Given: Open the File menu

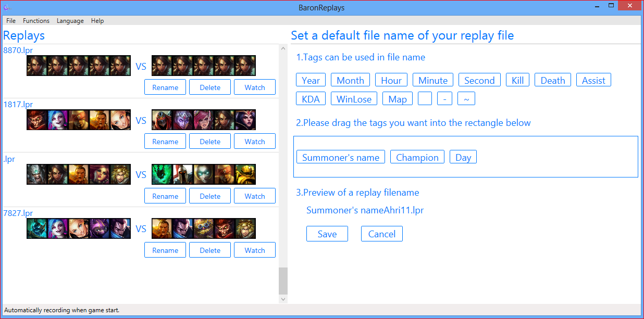Looking at the screenshot, I should tap(11, 21).
